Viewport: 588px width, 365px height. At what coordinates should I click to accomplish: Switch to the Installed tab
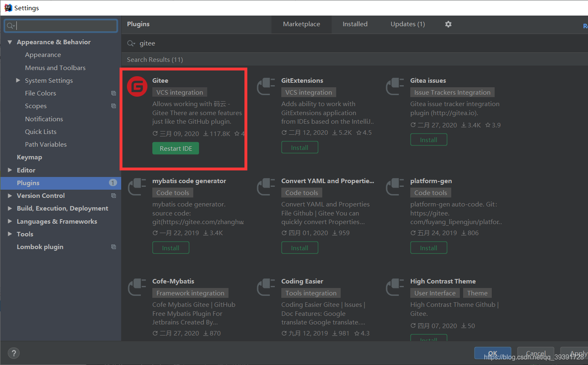coord(355,25)
